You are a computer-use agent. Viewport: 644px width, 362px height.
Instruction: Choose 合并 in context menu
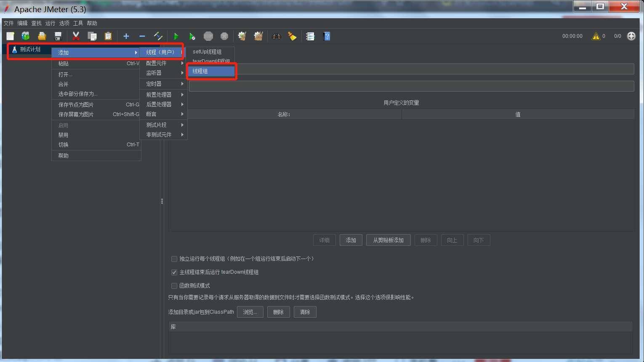click(96, 84)
